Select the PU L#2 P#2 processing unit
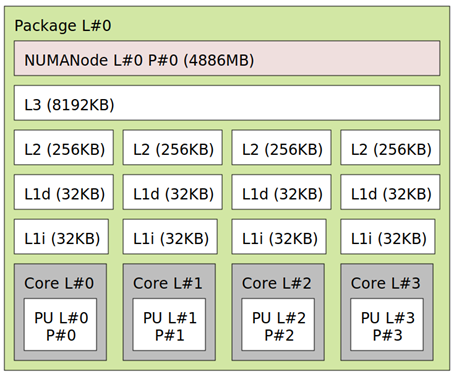Image resolution: width=459 pixels, height=384 pixels. tap(278, 325)
